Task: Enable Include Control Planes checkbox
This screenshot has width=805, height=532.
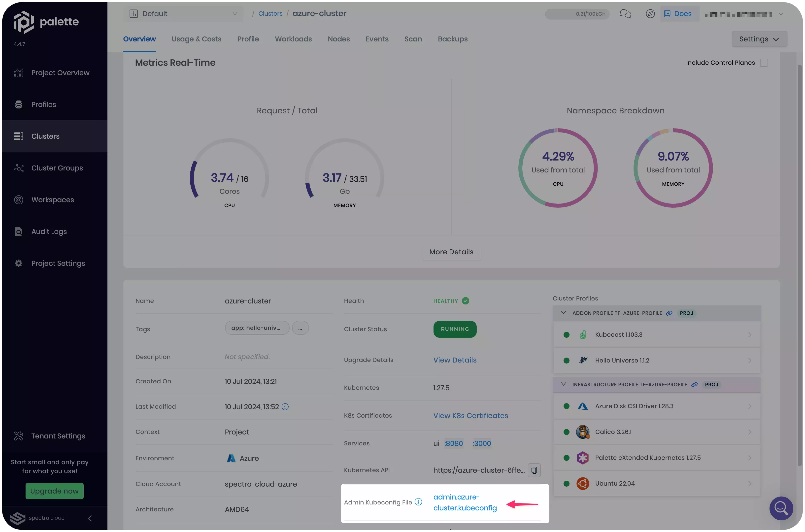Action: point(764,63)
